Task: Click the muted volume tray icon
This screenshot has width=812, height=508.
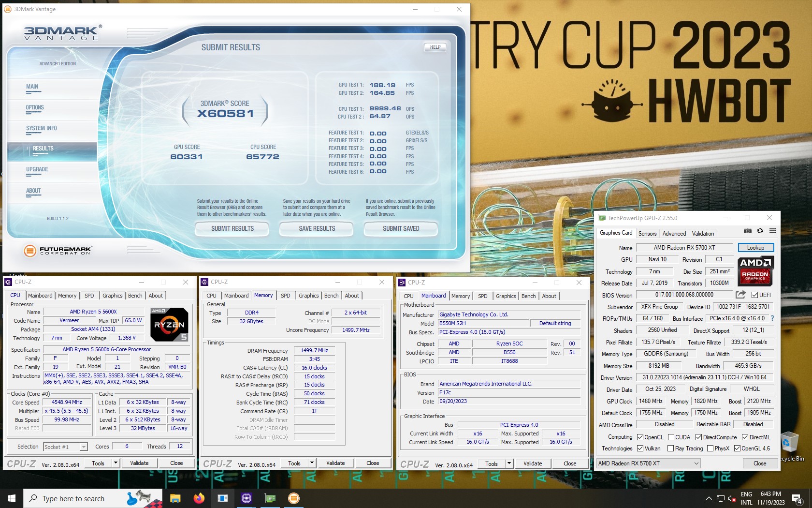Action: point(732,498)
